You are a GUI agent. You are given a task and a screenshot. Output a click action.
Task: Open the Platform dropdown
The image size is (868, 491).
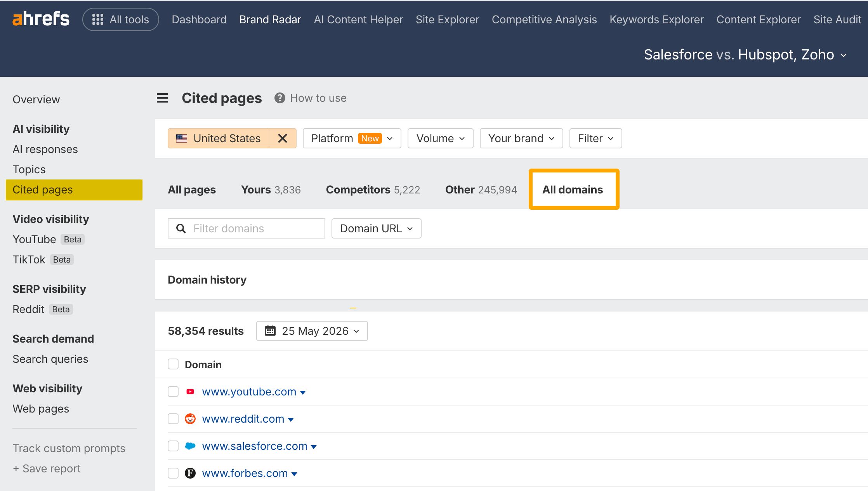coord(352,138)
